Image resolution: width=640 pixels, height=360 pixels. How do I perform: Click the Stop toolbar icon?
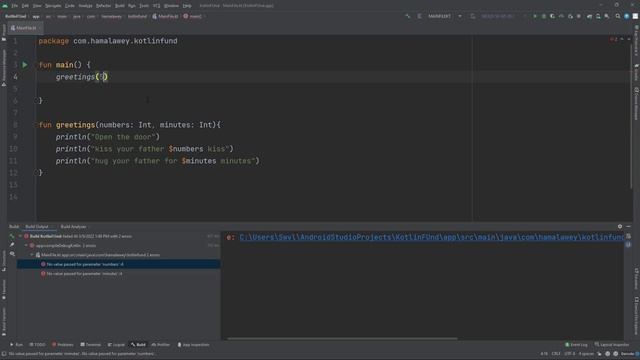click(x=579, y=16)
